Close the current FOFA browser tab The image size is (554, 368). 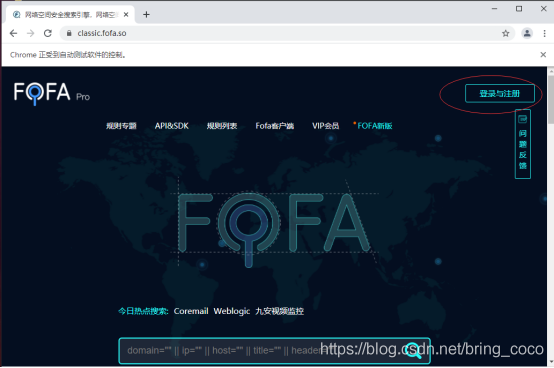[126, 14]
